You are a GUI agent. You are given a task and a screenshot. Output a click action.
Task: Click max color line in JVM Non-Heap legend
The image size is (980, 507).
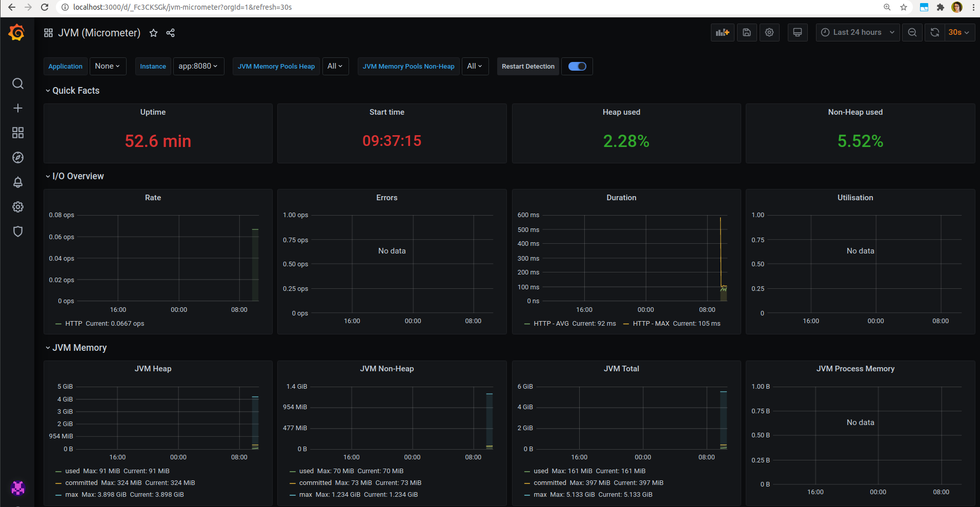coord(293,495)
